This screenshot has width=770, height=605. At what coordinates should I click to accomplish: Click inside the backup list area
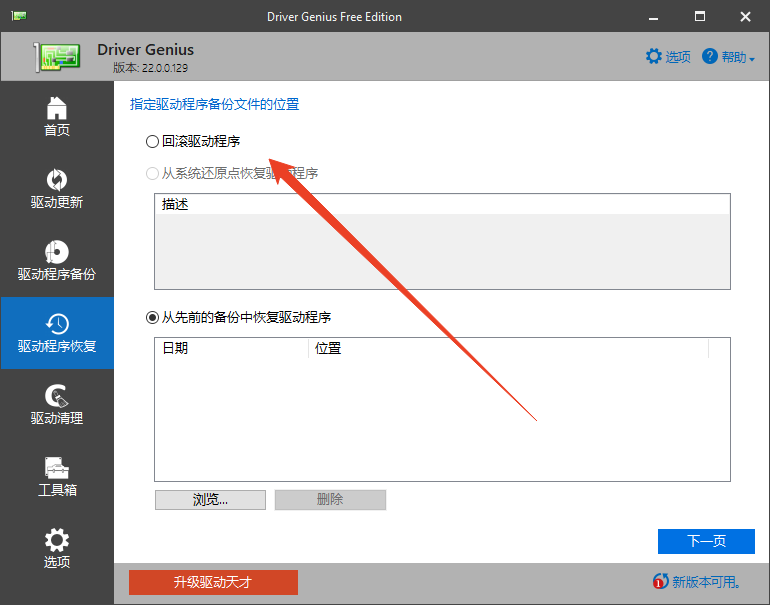(442, 420)
